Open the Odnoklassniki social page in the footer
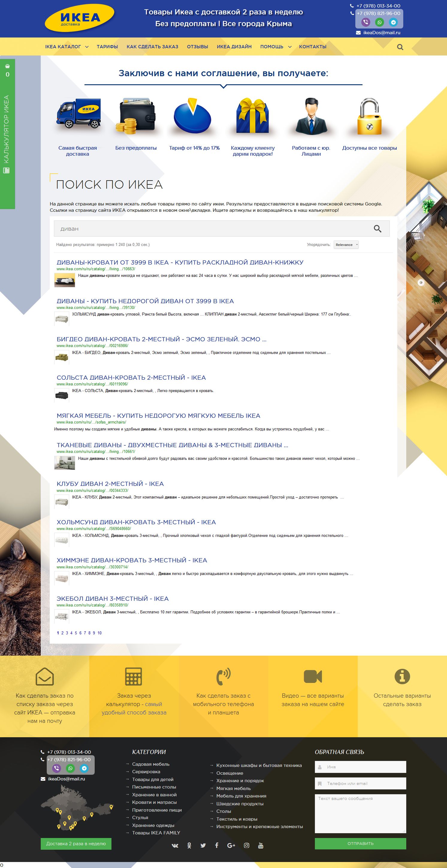 point(189,846)
